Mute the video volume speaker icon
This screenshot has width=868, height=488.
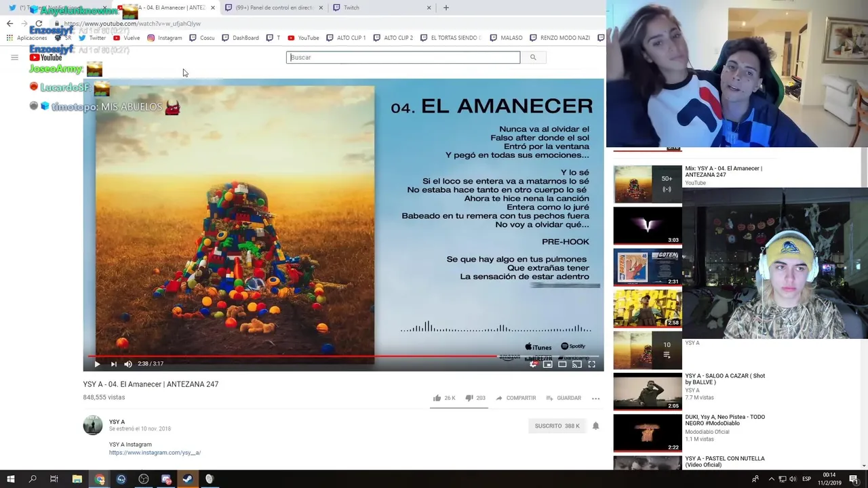tap(127, 364)
